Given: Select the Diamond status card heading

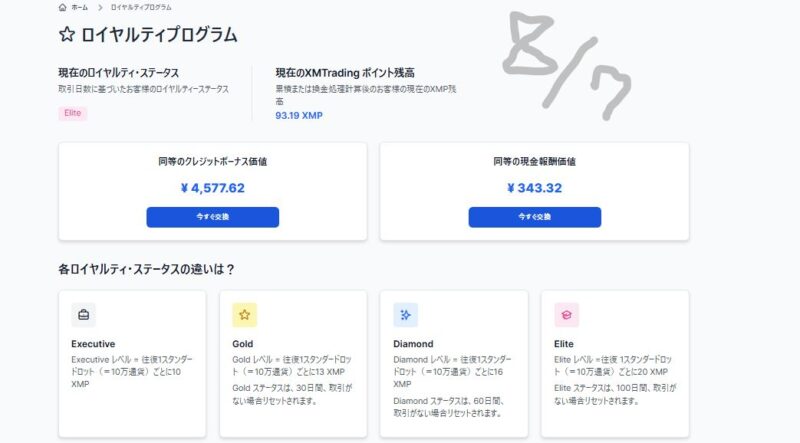Looking at the screenshot, I should click(x=413, y=344).
